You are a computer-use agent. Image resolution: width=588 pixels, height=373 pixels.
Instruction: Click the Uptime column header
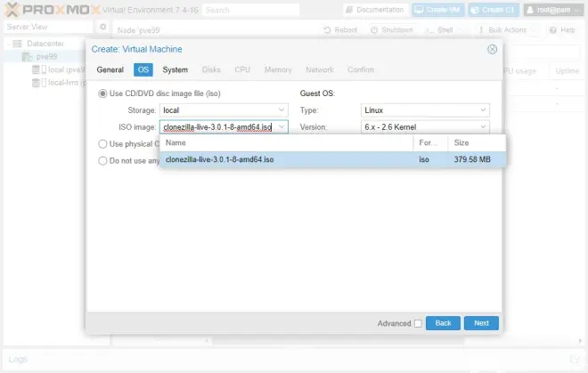(x=567, y=71)
